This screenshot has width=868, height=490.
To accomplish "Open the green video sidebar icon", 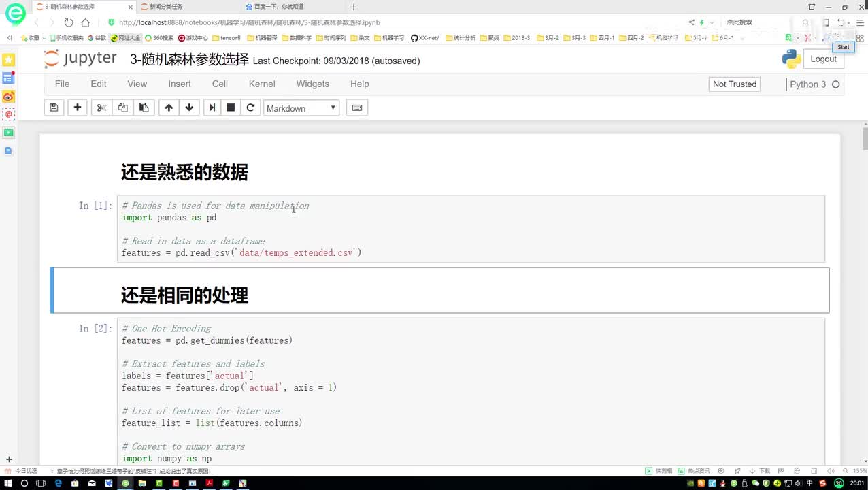I will [x=8, y=133].
